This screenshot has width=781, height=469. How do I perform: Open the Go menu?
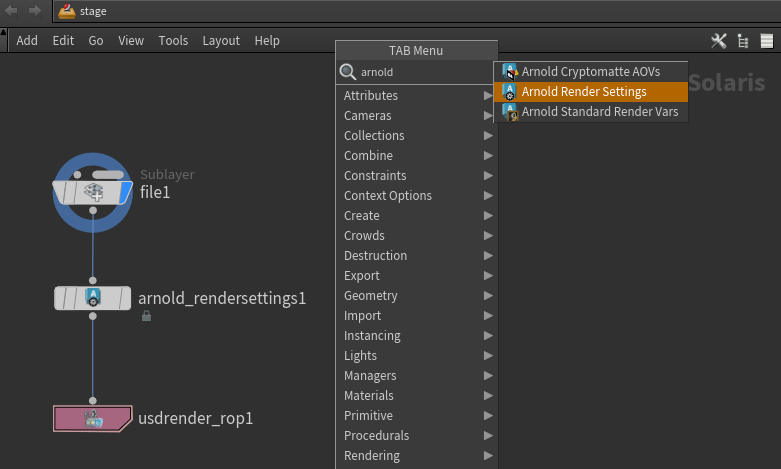[96, 40]
